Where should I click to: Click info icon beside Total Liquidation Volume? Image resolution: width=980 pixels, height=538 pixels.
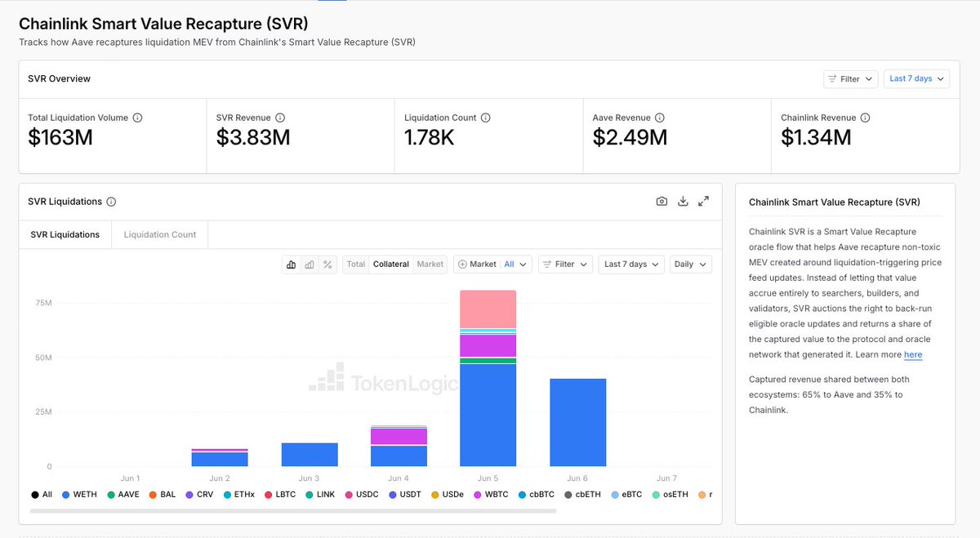(137, 118)
